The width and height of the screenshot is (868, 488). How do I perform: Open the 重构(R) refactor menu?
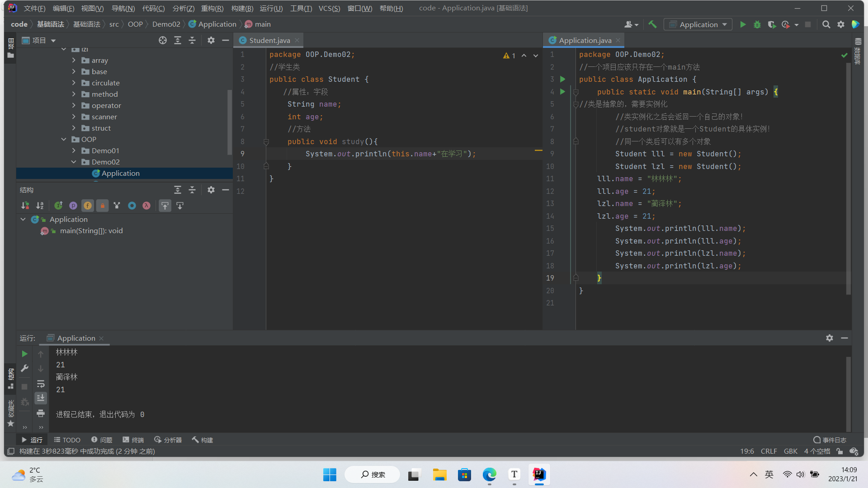[x=212, y=8]
